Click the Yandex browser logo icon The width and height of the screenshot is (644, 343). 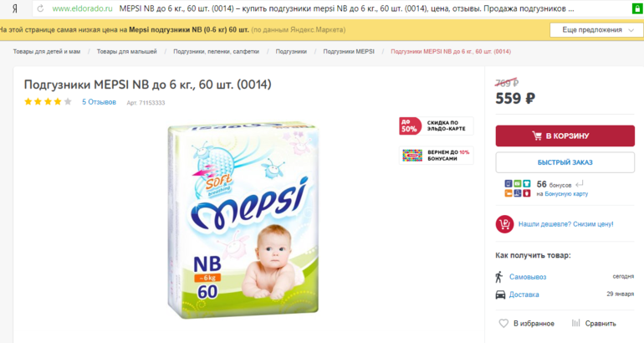click(x=15, y=8)
